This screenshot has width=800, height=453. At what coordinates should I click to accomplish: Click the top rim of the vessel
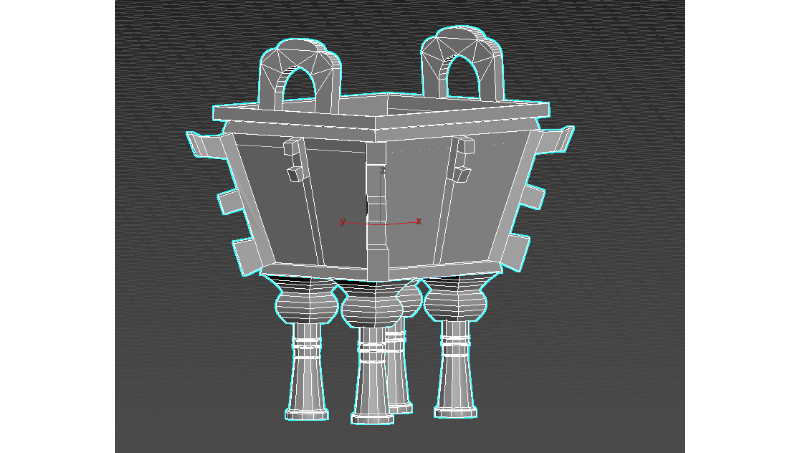[380, 110]
